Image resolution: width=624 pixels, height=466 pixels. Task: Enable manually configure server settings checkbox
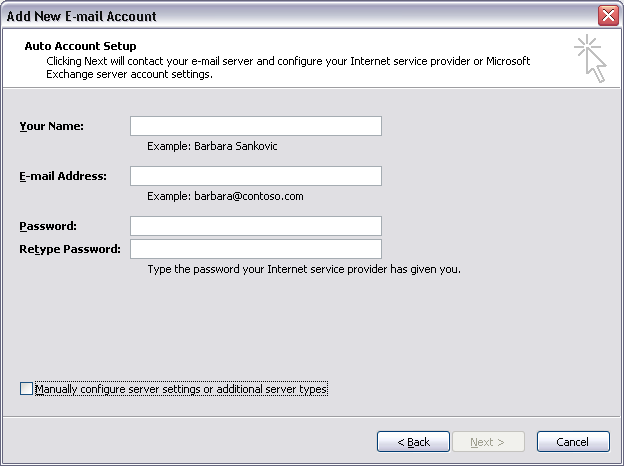(26, 389)
